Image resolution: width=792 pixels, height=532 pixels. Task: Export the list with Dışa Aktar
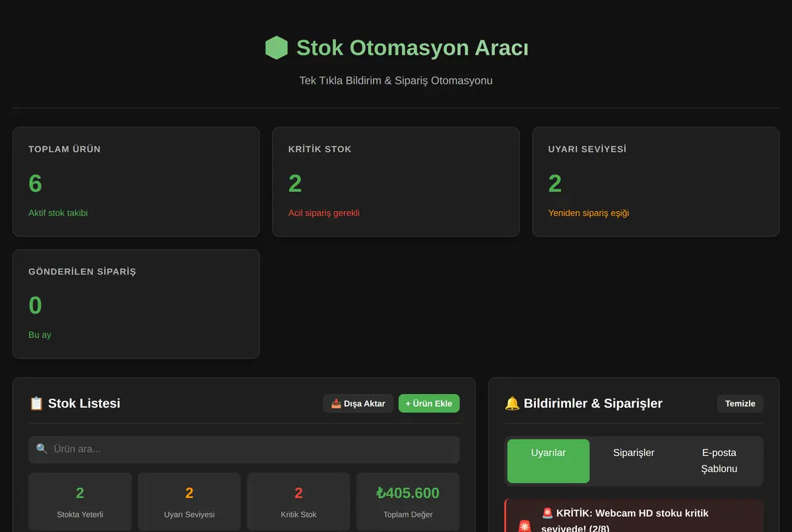point(358,403)
